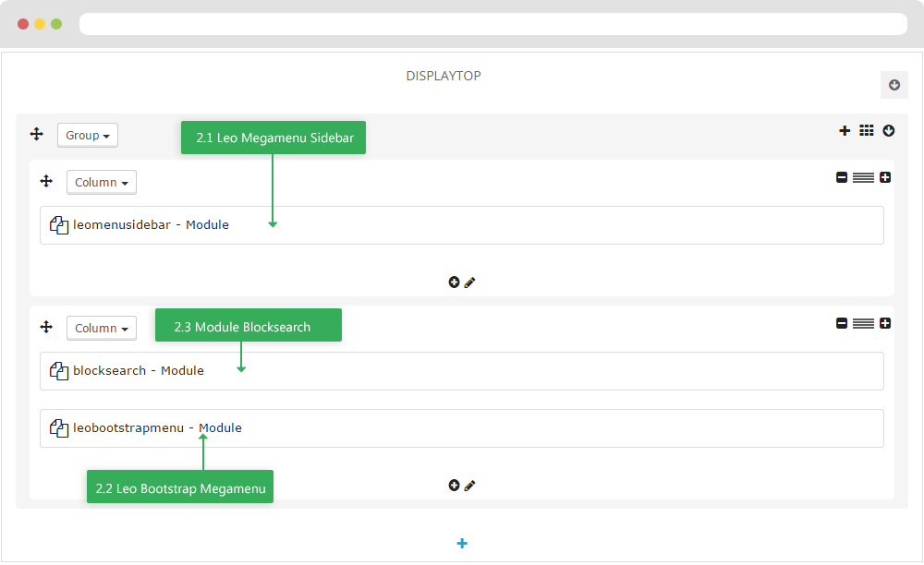Click the DISPLAYTOP heading text
Viewport: 924px width, 565px height.
click(444, 76)
